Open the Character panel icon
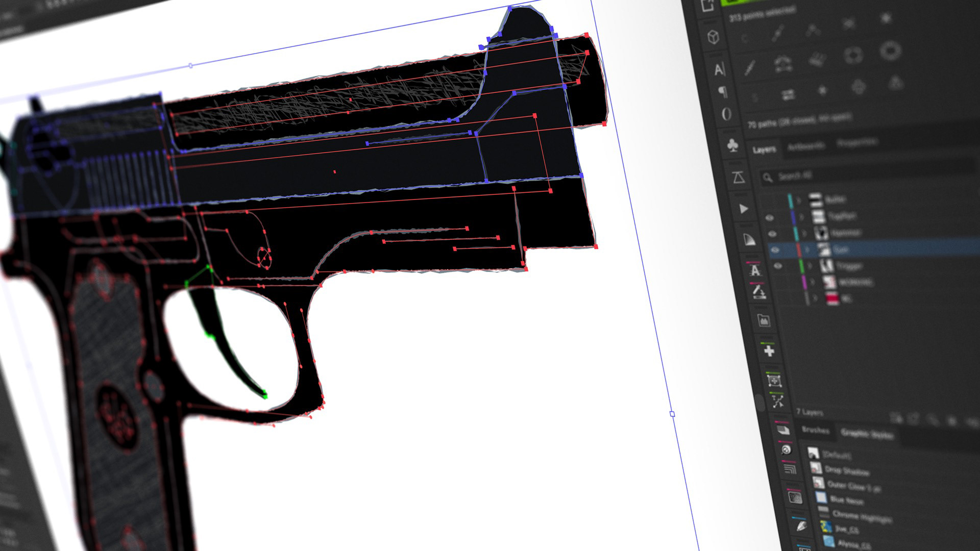The height and width of the screenshot is (551, 980). [x=719, y=69]
